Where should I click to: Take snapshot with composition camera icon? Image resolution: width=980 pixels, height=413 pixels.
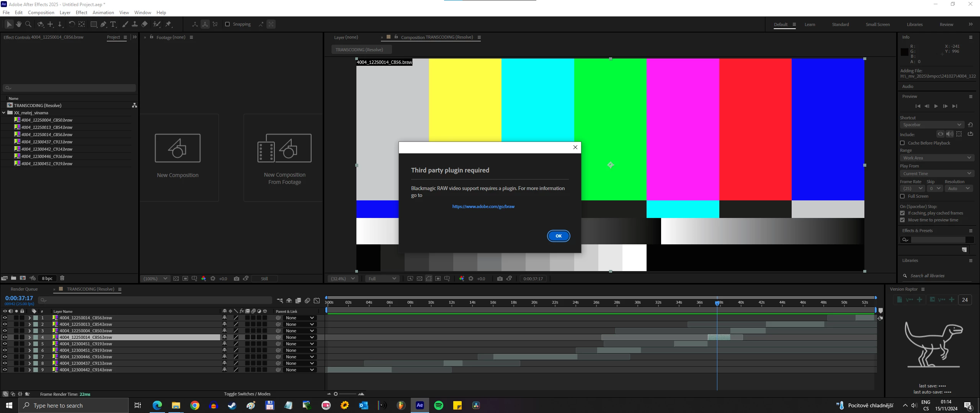point(500,279)
